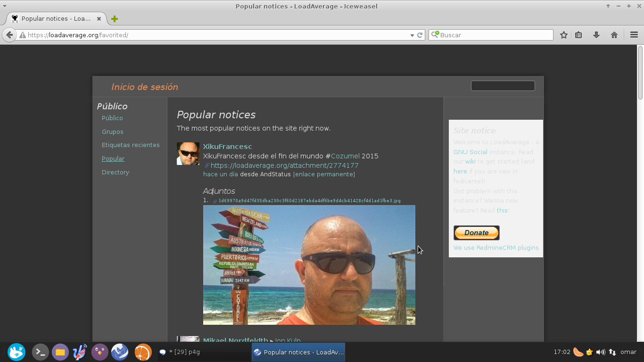This screenshot has height=362, width=644.
Task: Show bookmarks list icon
Action: 578,35
